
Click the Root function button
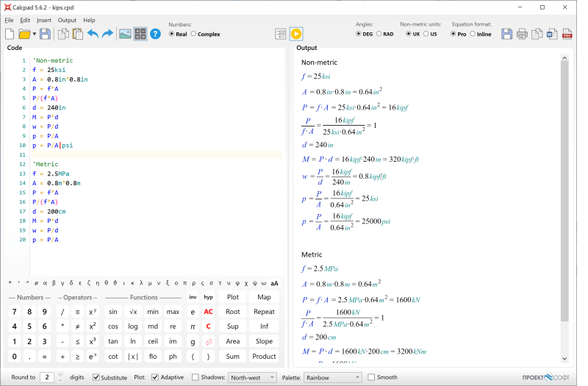tap(233, 312)
